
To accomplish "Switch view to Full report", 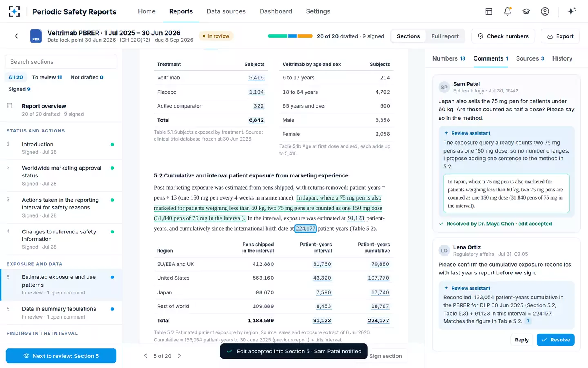I will click(x=445, y=36).
